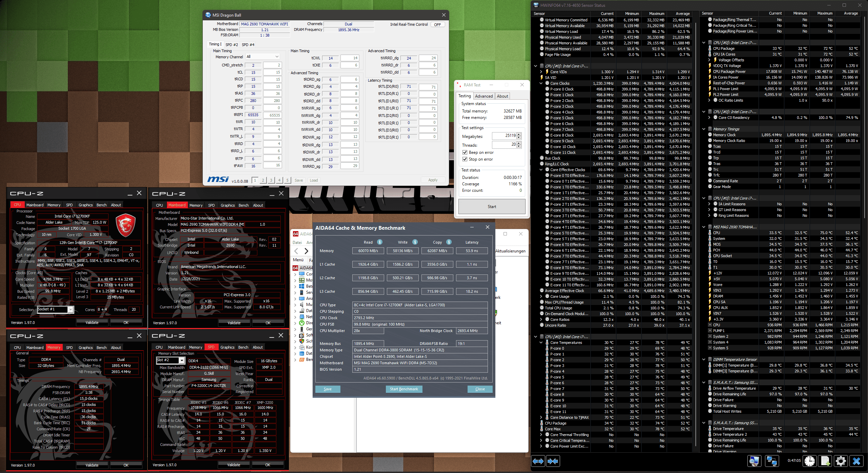Collapse HWiNFO DIMM Temperature Sensor section
The height and width of the screenshot is (473, 868).
(704, 359)
